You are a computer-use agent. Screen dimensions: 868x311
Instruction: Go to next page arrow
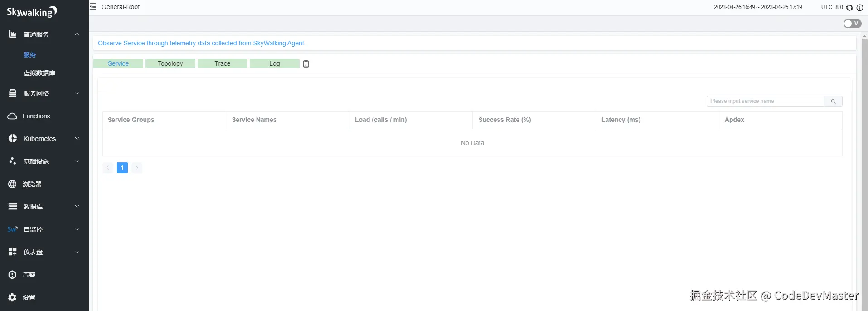(x=137, y=168)
